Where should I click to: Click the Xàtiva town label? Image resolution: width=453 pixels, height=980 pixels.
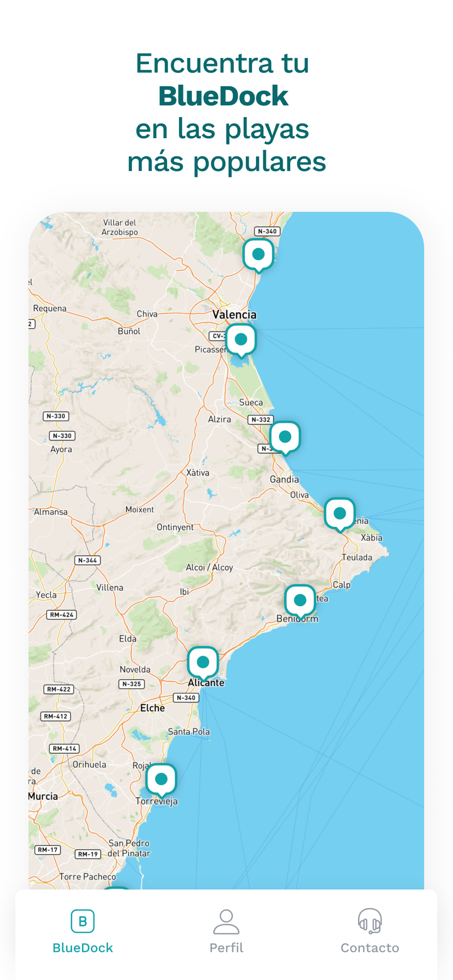pyautogui.click(x=198, y=473)
